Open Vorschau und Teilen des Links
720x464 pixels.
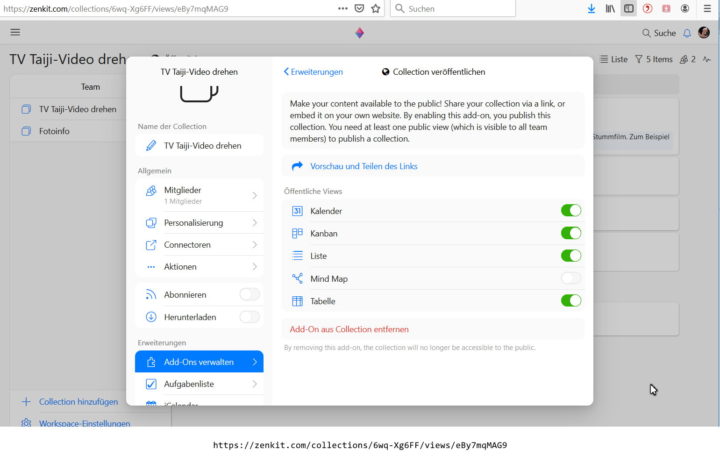click(433, 166)
